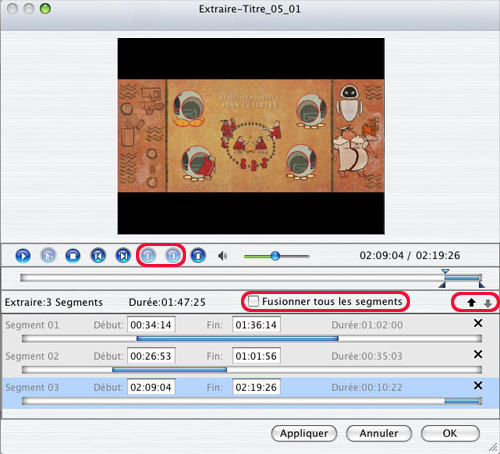This screenshot has width=500, height=454.
Task: Delete Segment 02 with its X
Action: coord(478,354)
